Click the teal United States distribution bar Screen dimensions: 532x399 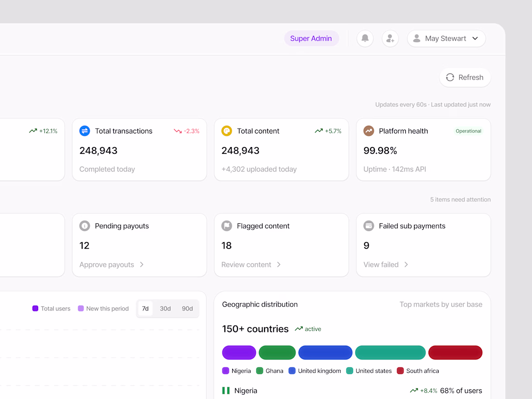coord(390,353)
